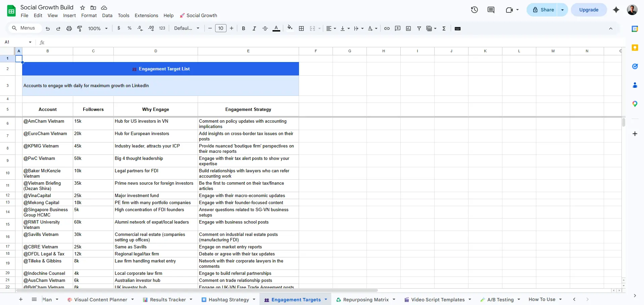Screen dimensions: 644x305
Task: Open the File menu
Action: [24, 15]
